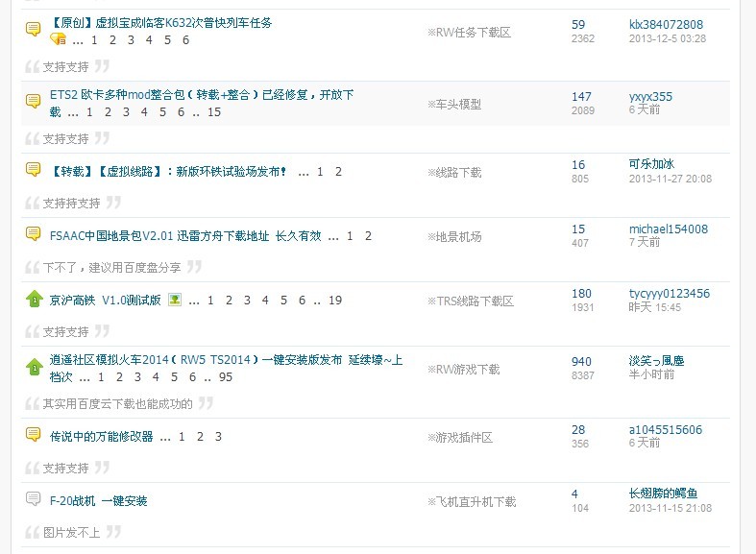
Task: Open reply count 940 for 逍遥社区 thread
Action: tap(581, 362)
